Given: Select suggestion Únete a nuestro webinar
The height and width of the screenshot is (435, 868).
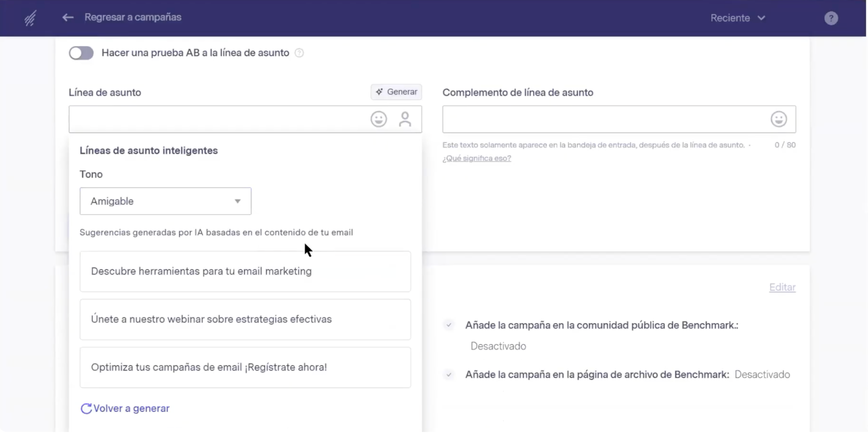Looking at the screenshot, I should point(245,319).
